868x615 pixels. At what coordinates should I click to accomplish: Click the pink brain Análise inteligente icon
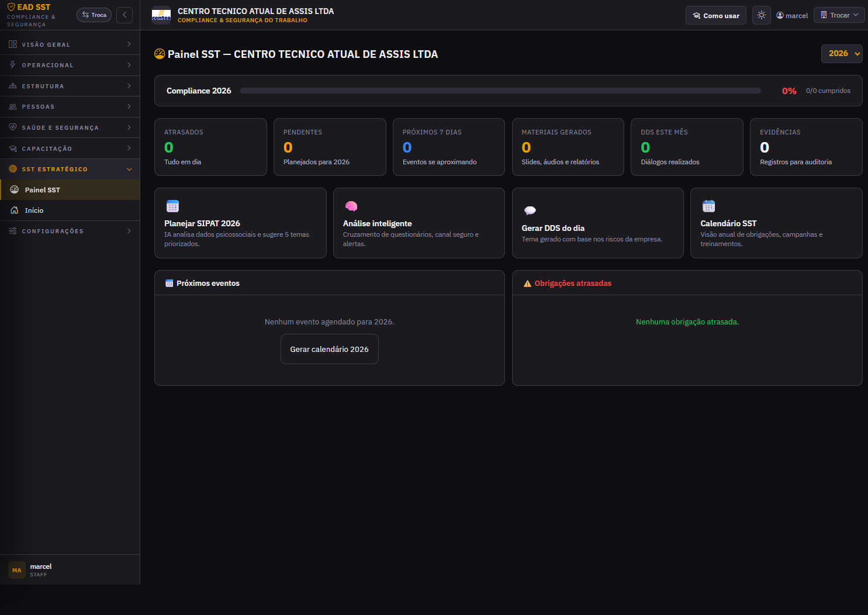(x=351, y=206)
